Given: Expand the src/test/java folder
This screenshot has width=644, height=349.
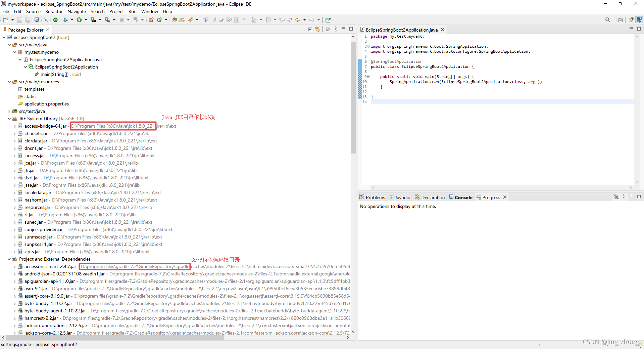Looking at the screenshot, I should (9, 111).
